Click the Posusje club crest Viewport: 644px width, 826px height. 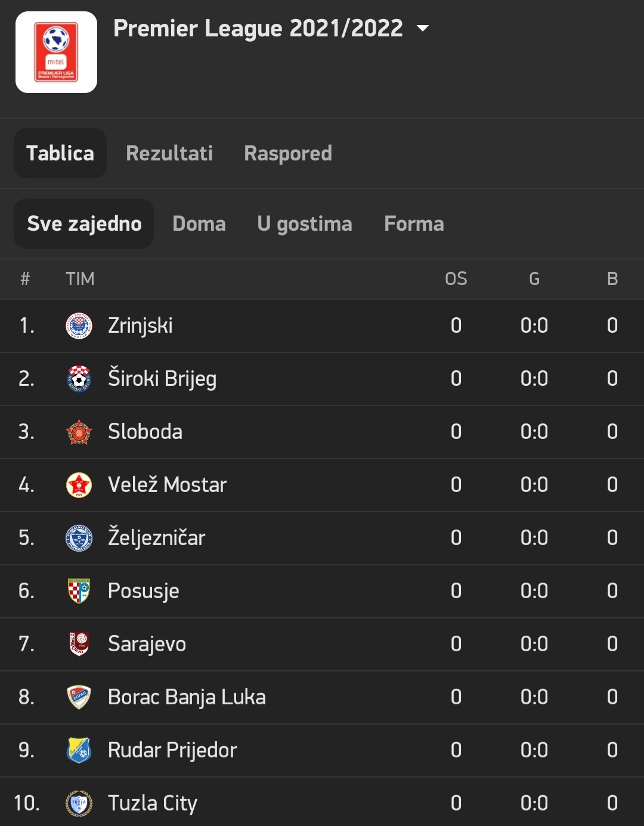(79, 591)
